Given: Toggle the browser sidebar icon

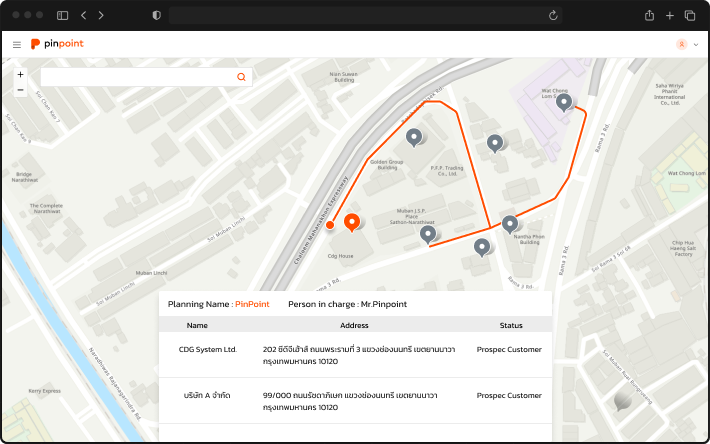Looking at the screenshot, I should 62,15.
